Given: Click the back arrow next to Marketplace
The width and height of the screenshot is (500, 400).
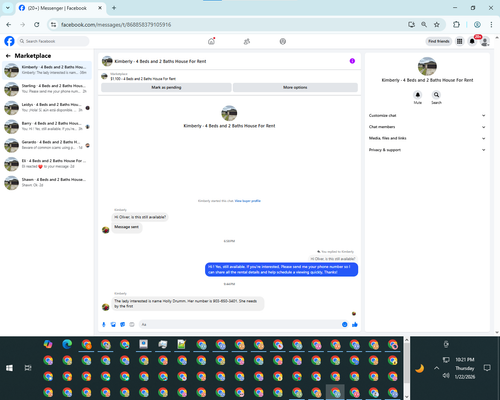Looking at the screenshot, I should coord(8,56).
